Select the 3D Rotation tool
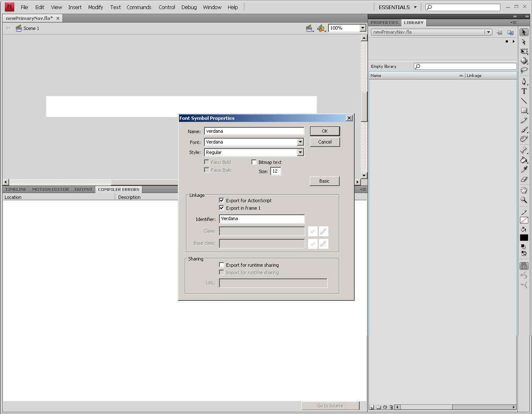This screenshot has width=532, height=414. (x=524, y=61)
